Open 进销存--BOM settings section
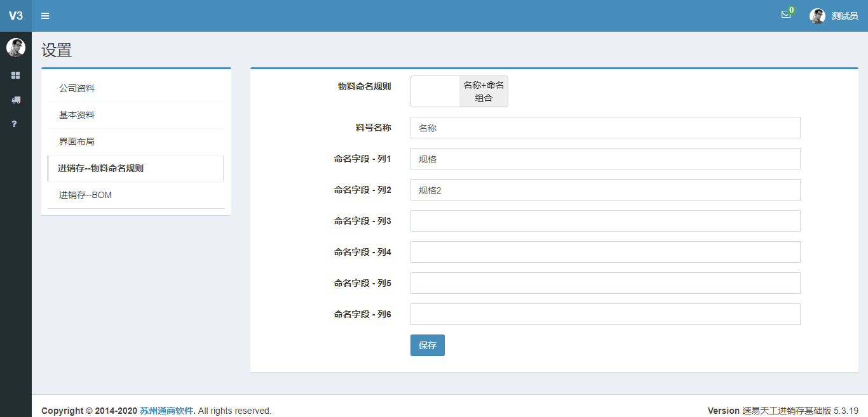The image size is (868, 417). click(x=85, y=195)
